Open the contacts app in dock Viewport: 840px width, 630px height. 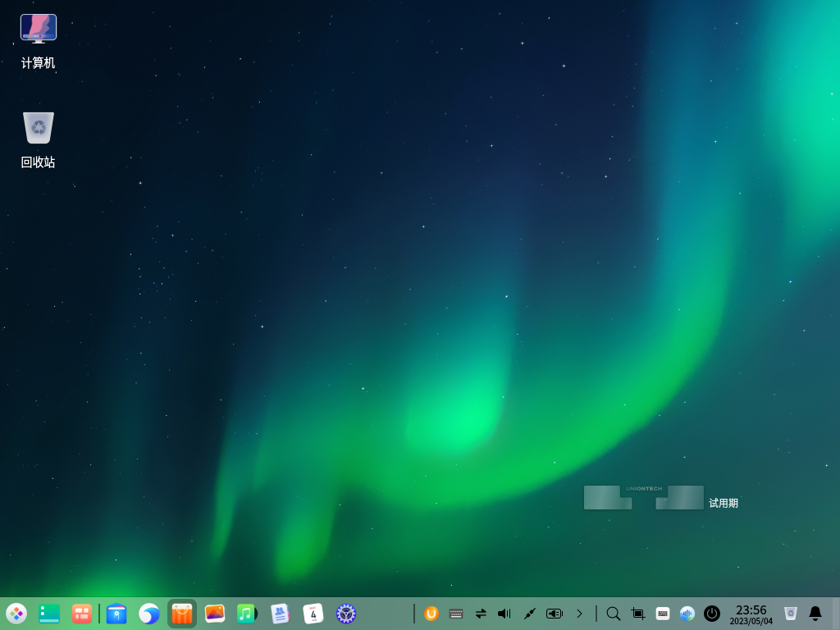(281, 614)
